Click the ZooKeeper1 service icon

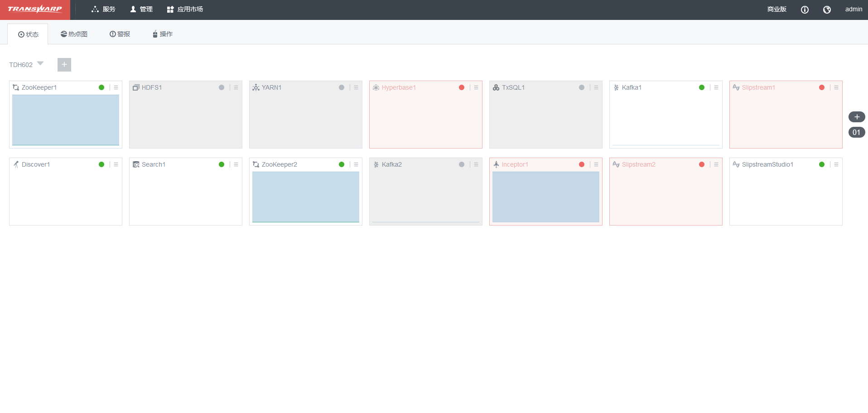tap(16, 87)
